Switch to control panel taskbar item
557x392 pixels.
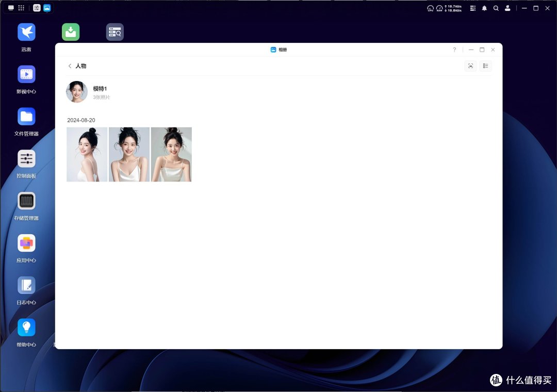click(x=37, y=8)
